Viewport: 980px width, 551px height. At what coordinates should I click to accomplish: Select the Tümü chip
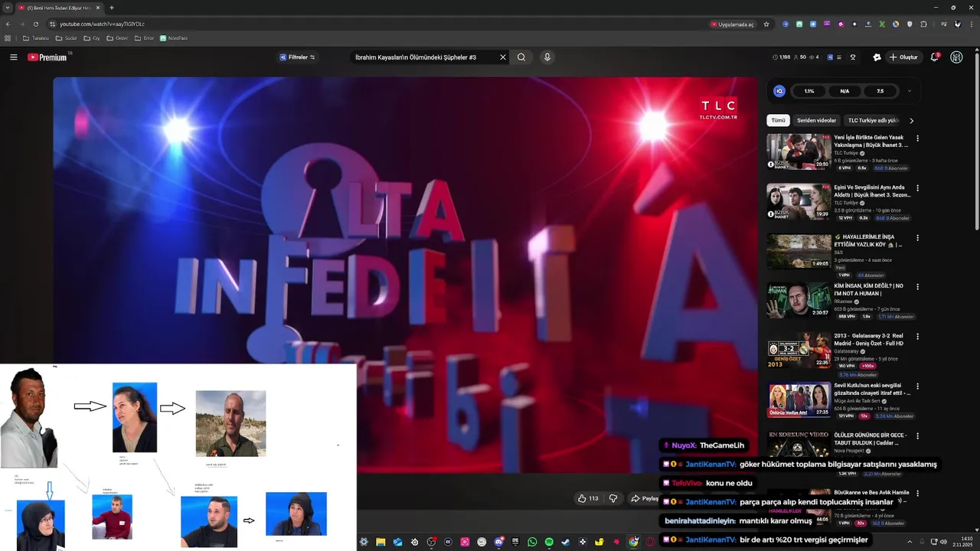click(778, 120)
